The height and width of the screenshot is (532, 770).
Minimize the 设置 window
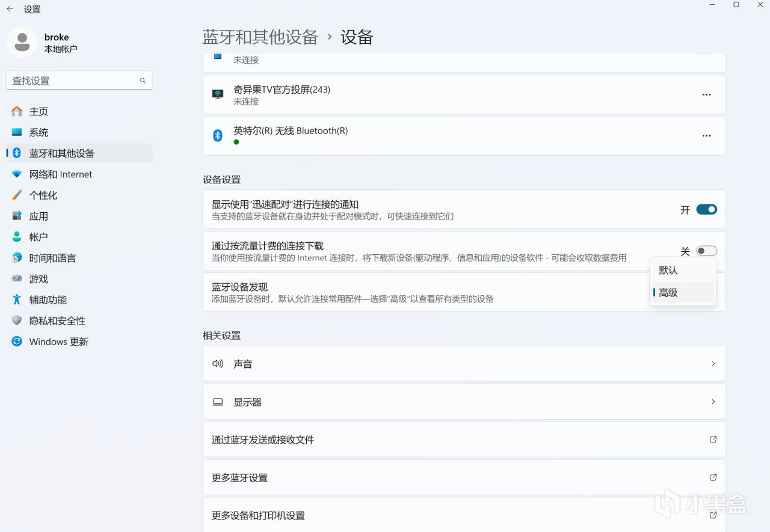pyautogui.click(x=712, y=5)
